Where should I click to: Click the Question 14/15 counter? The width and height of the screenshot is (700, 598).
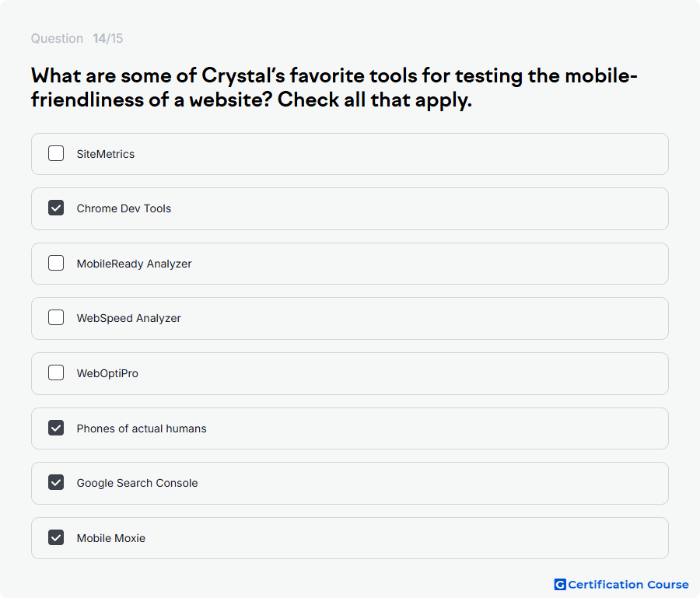point(77,38)
